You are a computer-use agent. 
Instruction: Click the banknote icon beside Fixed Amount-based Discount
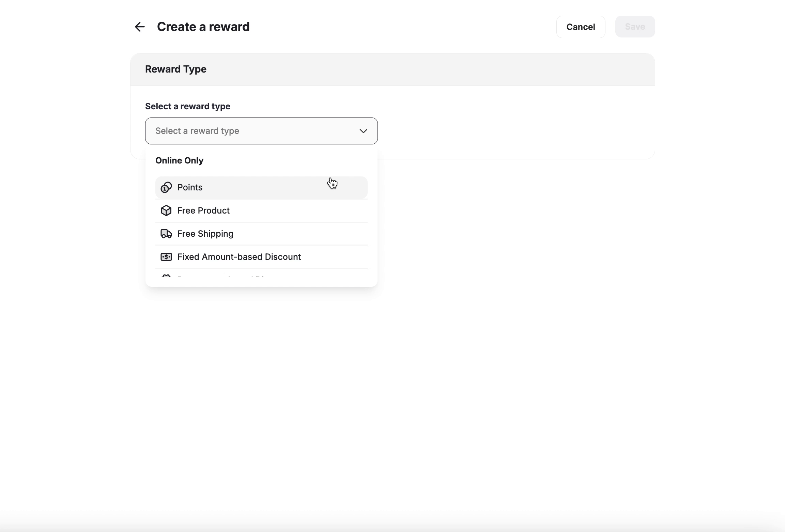click(x=166, y=256)
